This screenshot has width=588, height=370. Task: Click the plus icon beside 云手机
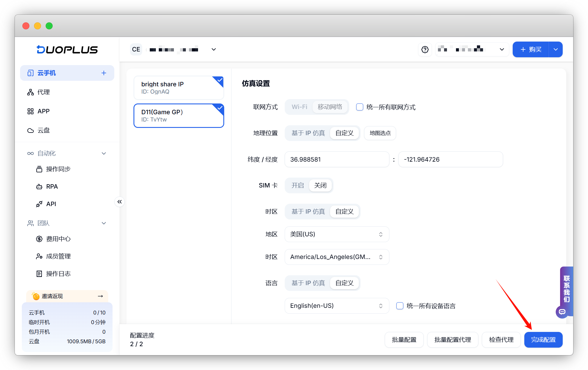click(x=104, y=73)
